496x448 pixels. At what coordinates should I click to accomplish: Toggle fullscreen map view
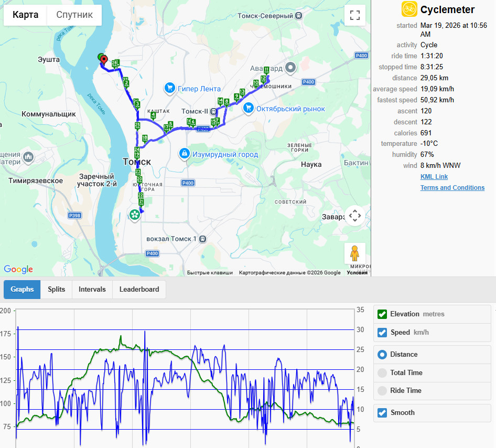pyautogui.click(x=354, y=15)
